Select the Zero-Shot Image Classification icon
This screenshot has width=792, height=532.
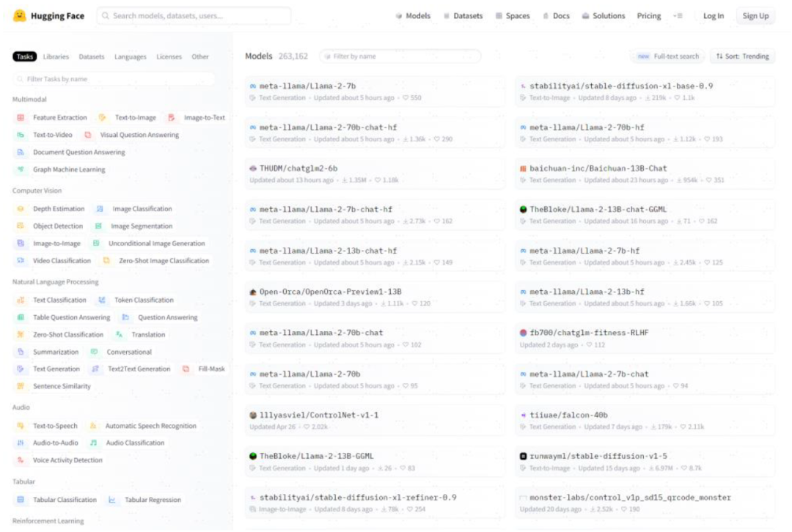(x=106, y=261)
